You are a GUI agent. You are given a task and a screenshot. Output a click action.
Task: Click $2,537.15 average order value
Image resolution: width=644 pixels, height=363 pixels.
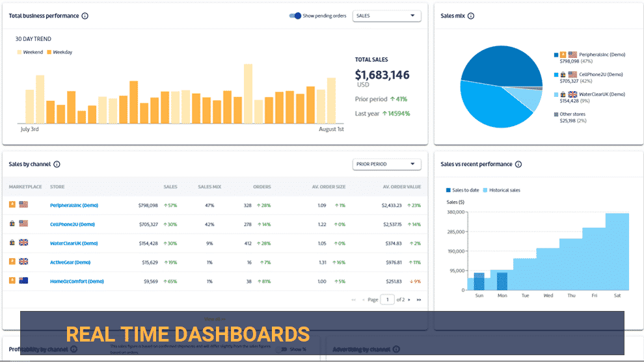pyautogui.click(x=392, y=224)
